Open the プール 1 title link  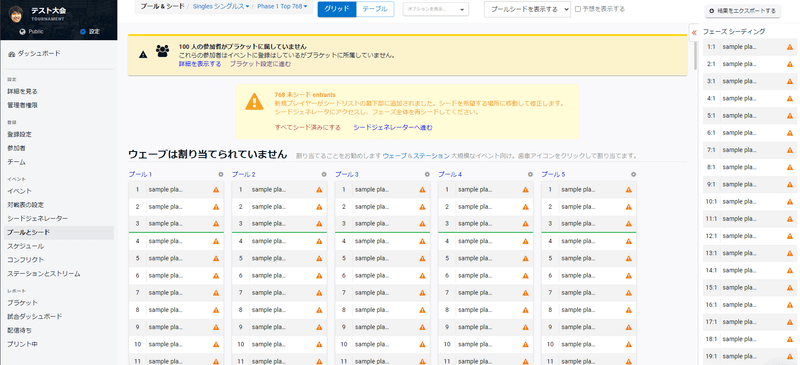coord(140,175)
